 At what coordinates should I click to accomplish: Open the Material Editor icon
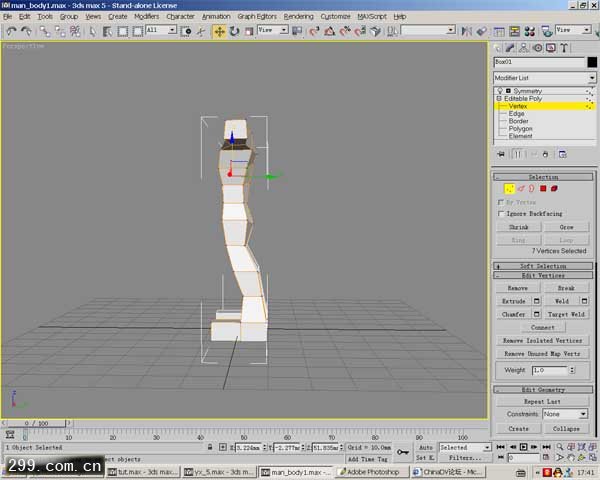[530, 31]
